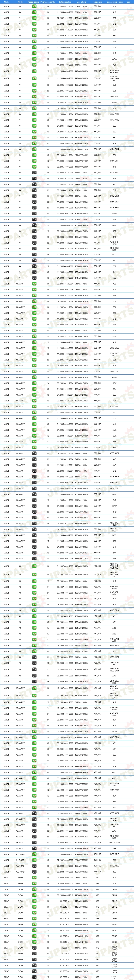This screenshot has height=980, width=134.
Task: Click petrol icon in Exeo CDND 3R5 row
Action: (34, 942)
